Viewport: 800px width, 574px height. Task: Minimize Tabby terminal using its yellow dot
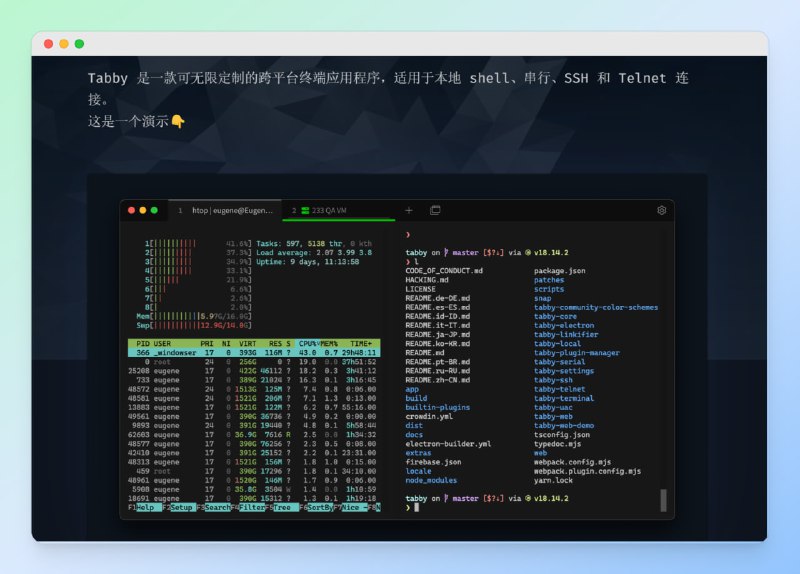[143, 210]
